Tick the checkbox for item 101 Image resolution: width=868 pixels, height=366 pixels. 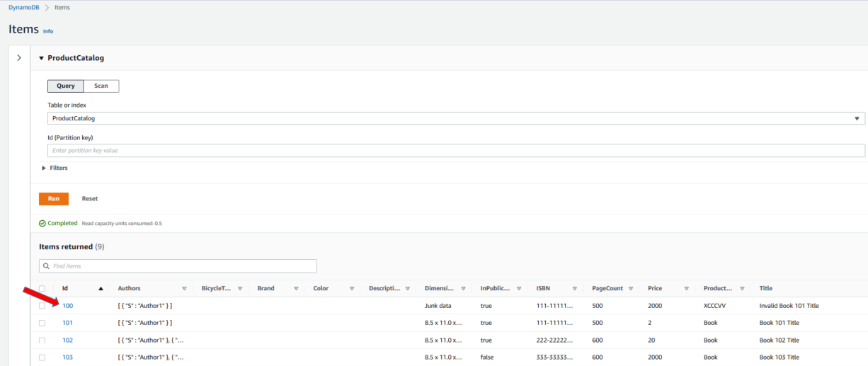(42, 323)
